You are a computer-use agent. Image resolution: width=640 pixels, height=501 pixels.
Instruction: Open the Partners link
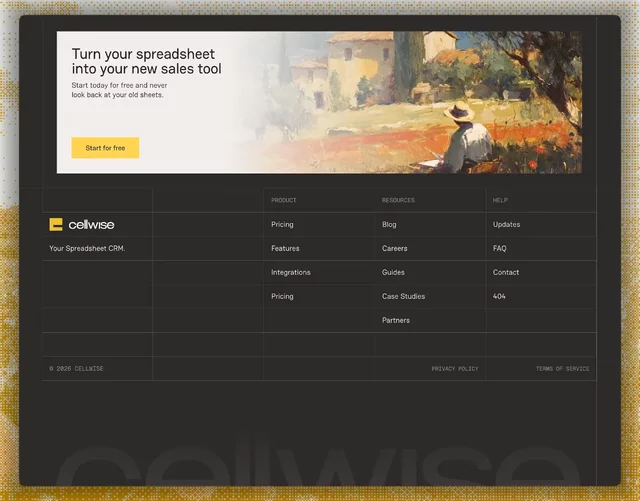[x=396, y=321]
